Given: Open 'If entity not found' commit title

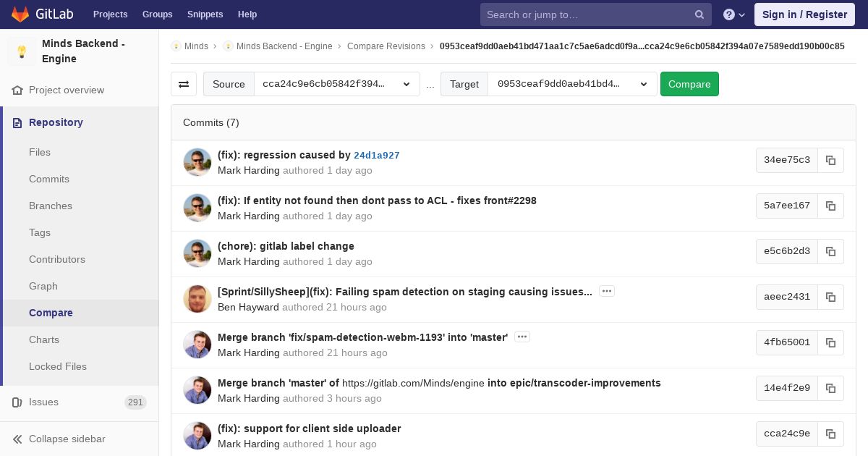Looking at the screenshot, I should pos(377,200).
